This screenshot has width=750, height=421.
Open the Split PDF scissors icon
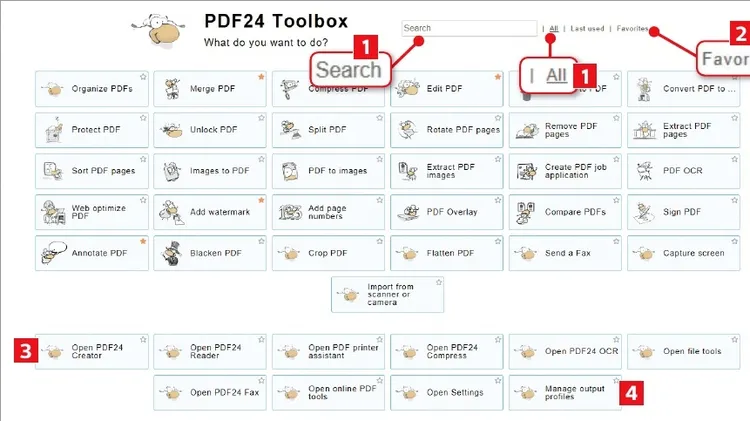tap(290, 130)
